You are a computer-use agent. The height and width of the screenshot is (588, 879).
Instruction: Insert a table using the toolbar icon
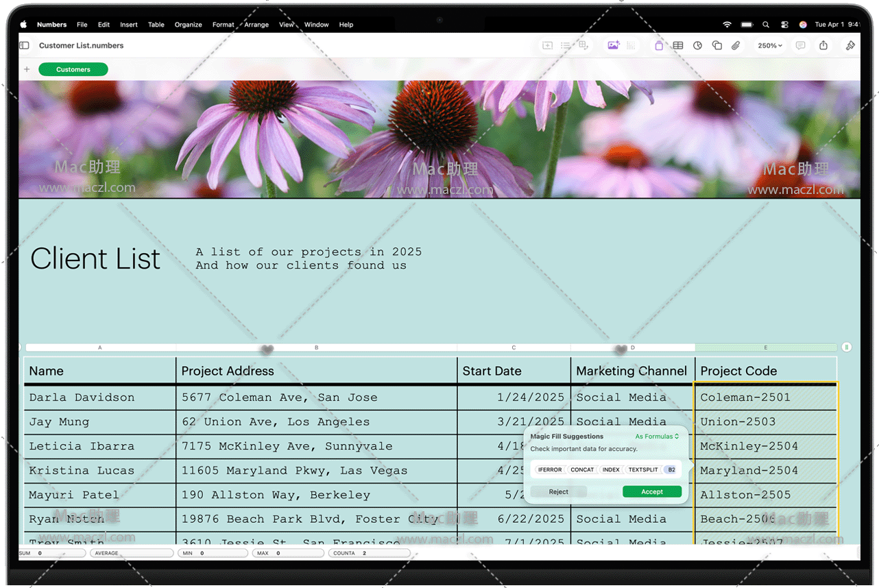pyautogui.click(x=677, y=46)
